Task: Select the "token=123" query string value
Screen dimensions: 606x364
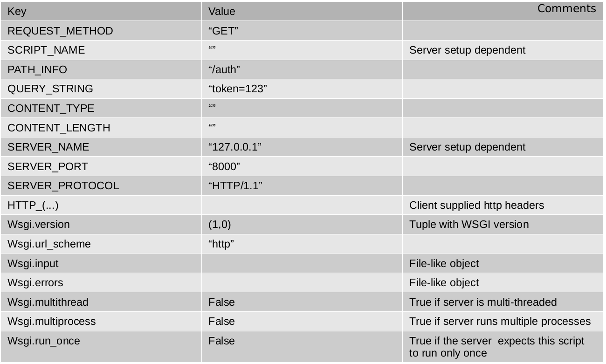Action: coord(237,89)
